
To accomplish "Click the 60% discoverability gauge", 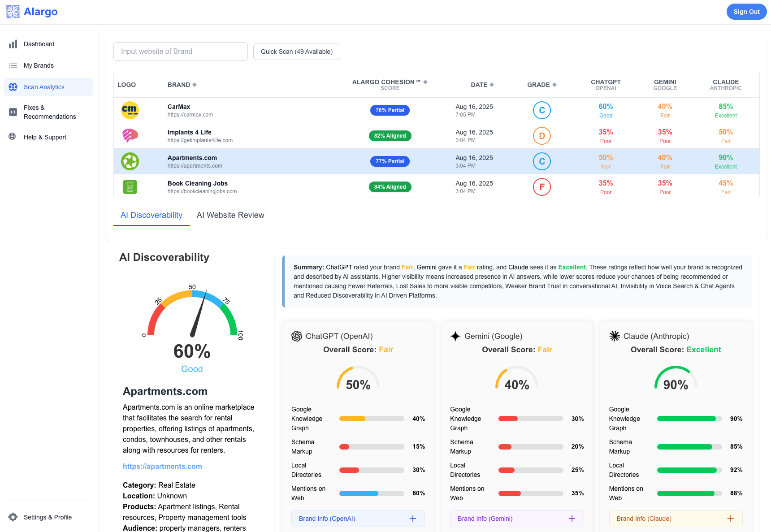I will pos(192,314).
